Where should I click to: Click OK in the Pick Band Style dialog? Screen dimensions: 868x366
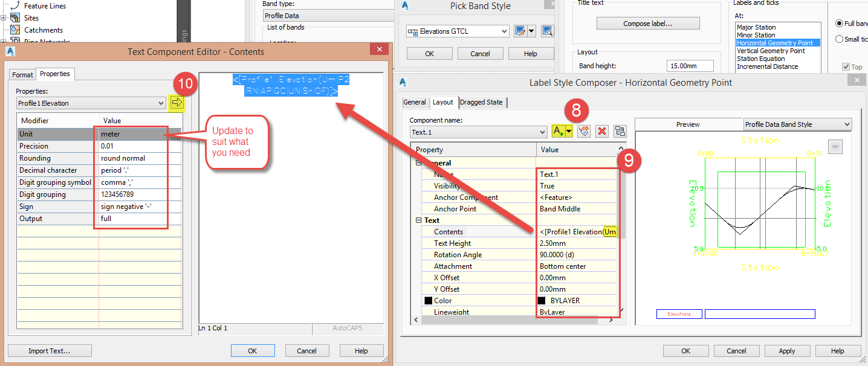[430, 54]
